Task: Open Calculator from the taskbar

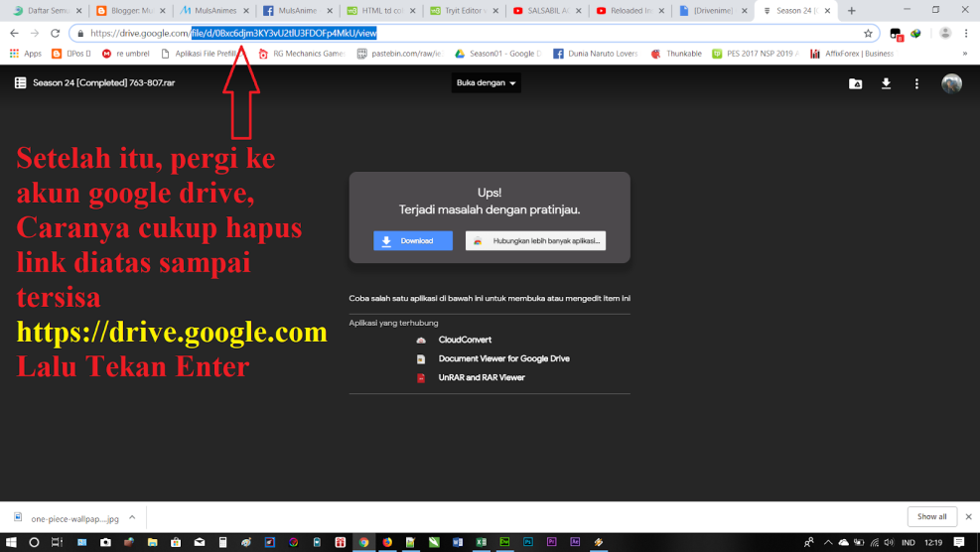Action: pos(222,542)
